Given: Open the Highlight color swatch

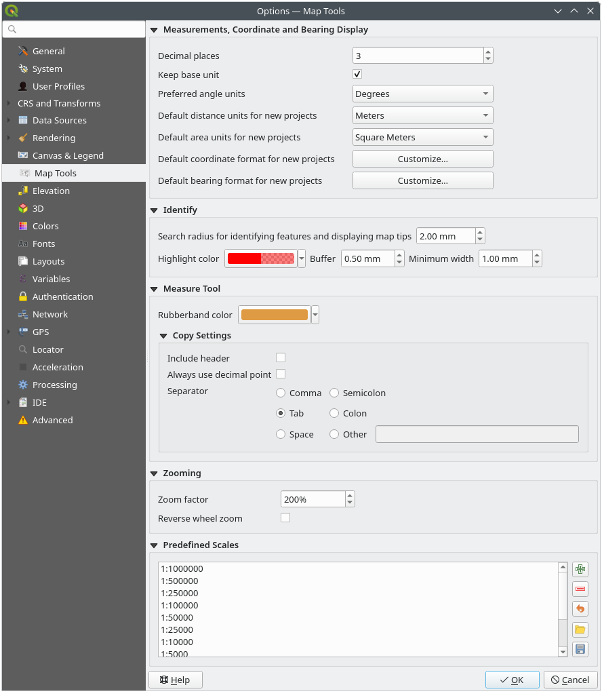Looking at the screenshot, I should [260, 258].
